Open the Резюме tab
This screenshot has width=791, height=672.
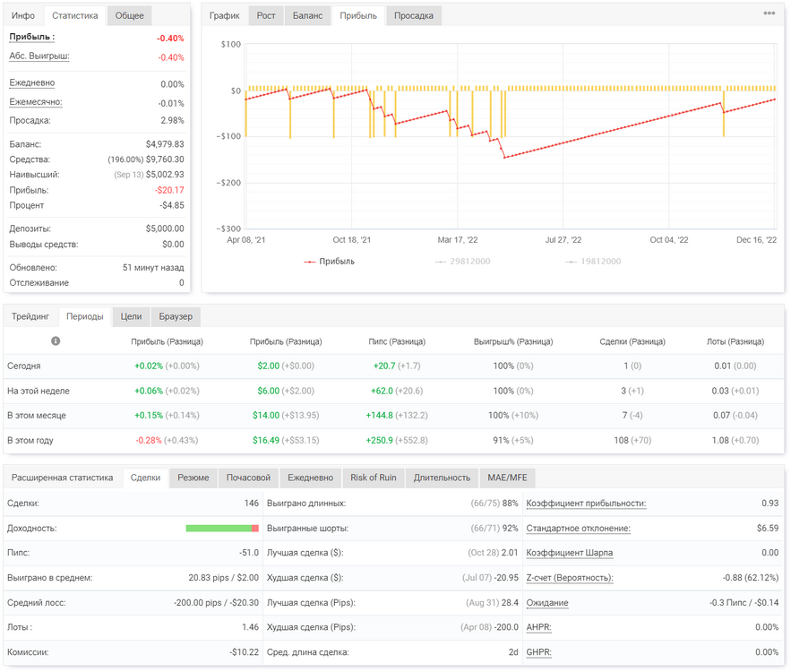(193, 478)
